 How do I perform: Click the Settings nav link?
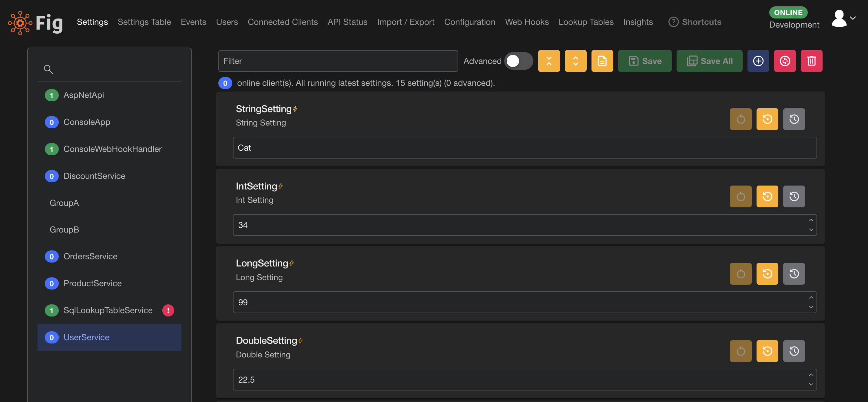point(92,22)
